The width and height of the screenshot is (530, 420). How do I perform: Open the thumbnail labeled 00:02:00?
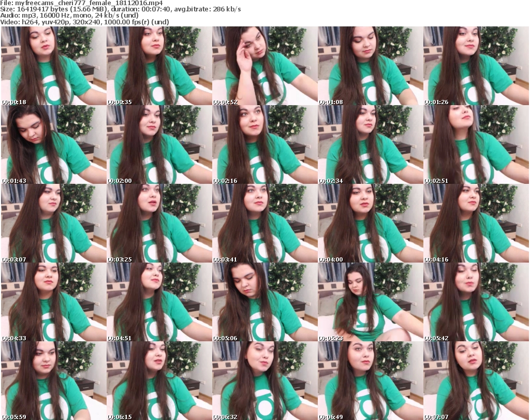coord(159,144)
